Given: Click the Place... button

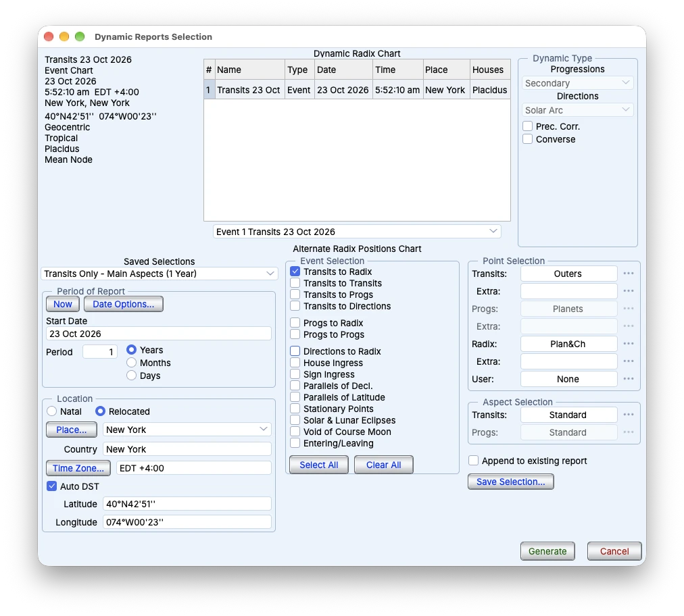Looking at the screenshot, I should click(x=72, y=430).
